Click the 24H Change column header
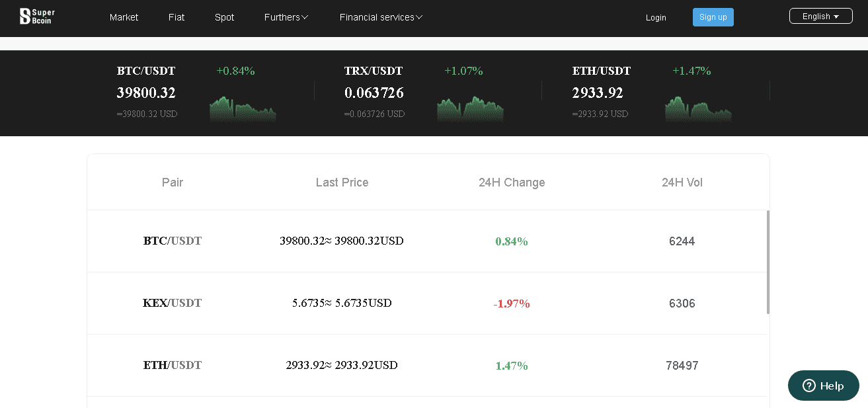The image size is (868, 408). [x=512, y=183]
